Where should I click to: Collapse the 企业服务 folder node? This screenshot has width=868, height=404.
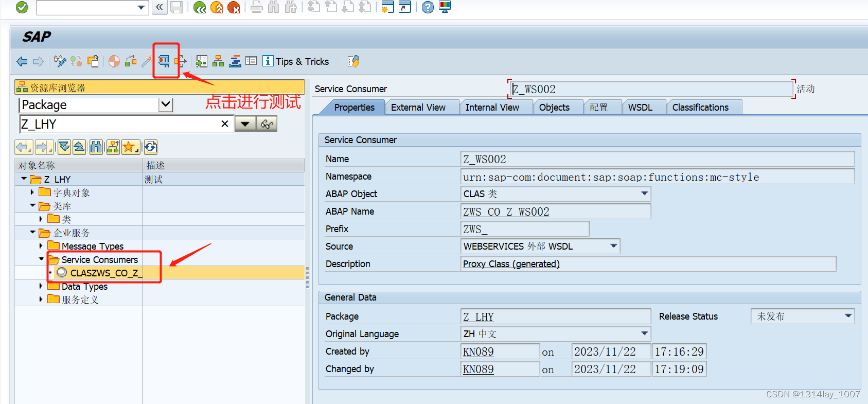[32, 232]
